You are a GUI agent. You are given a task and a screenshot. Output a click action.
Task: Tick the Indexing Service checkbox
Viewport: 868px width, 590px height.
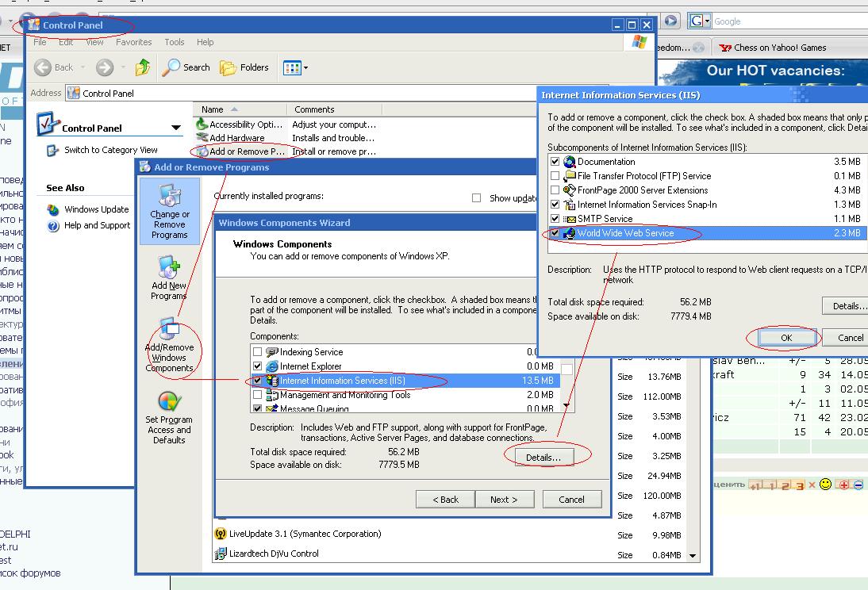point(257,352)
